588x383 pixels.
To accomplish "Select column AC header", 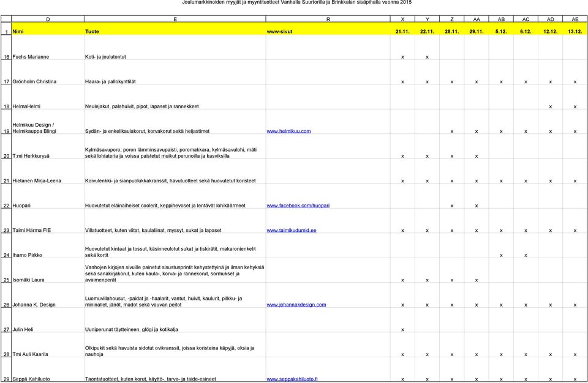I will point(526,19).
